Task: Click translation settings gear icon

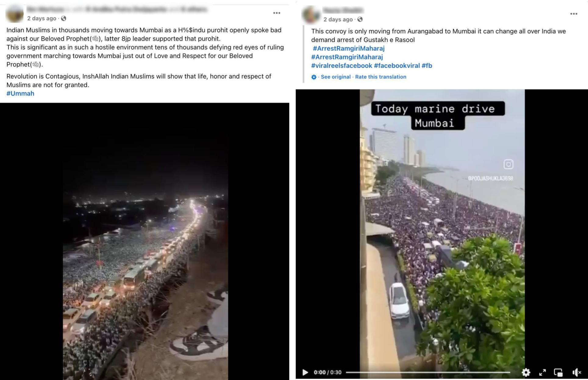Action: pyautogui.click(x=314, y=77)
